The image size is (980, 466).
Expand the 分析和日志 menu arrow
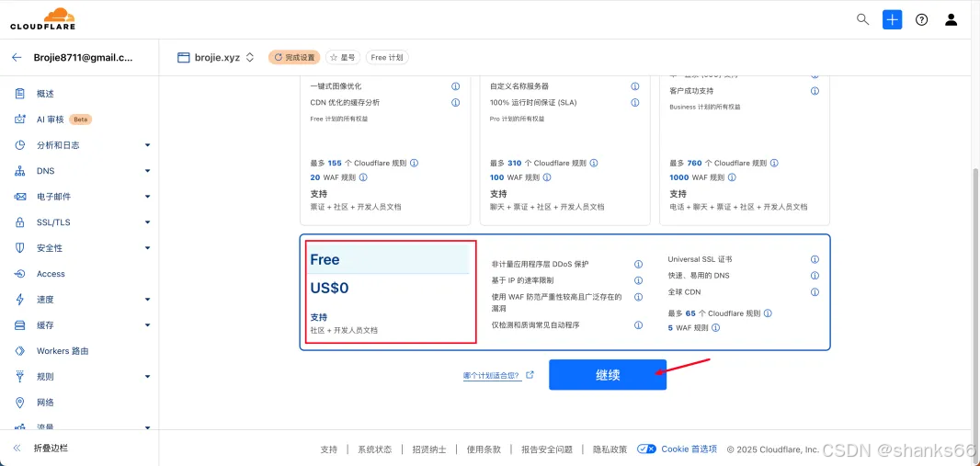pyautogui.click(x=147, y=145)
